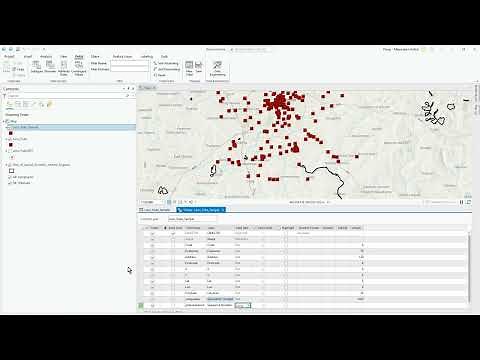
Task: Click the yellow-highlighted Contents filter icon
Action: tap(50, 105)
